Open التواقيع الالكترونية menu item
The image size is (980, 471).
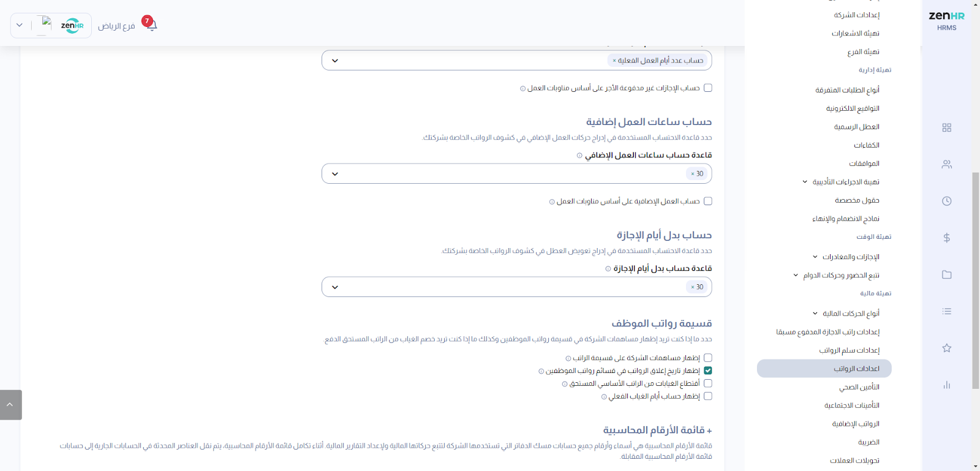click(x=853, y=108)
